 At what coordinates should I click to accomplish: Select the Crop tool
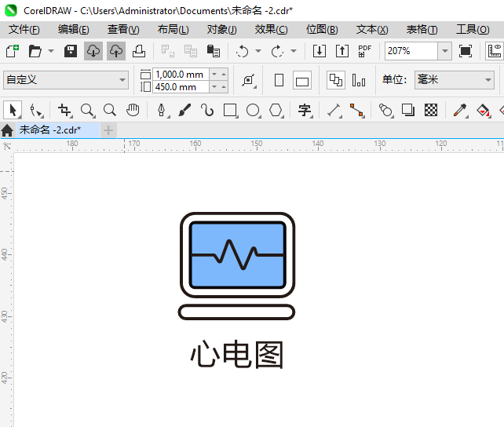[64, 110]
